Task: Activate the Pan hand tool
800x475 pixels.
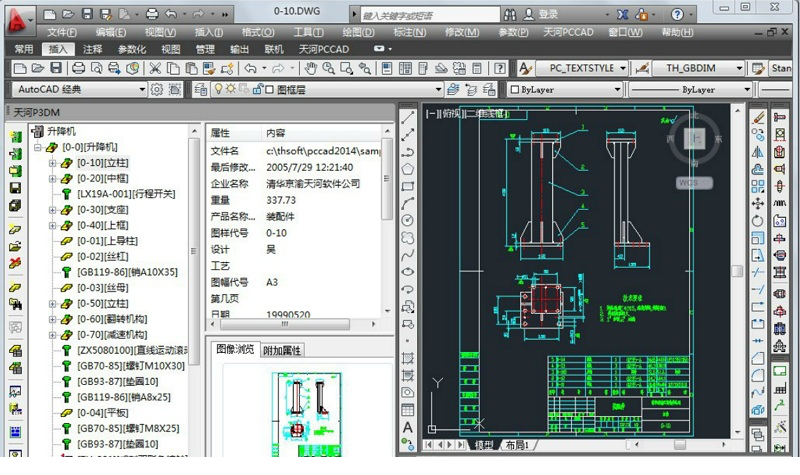Action: 311,68
